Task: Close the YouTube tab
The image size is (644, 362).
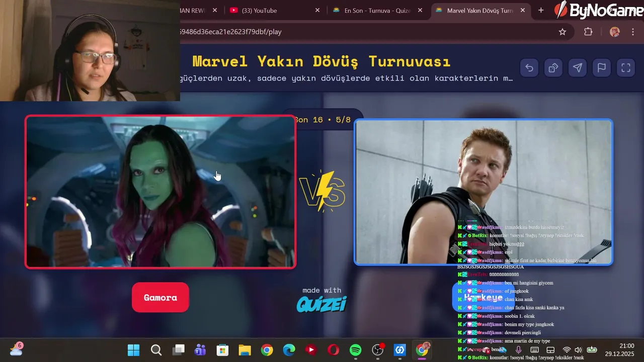Action: (317, 10)
